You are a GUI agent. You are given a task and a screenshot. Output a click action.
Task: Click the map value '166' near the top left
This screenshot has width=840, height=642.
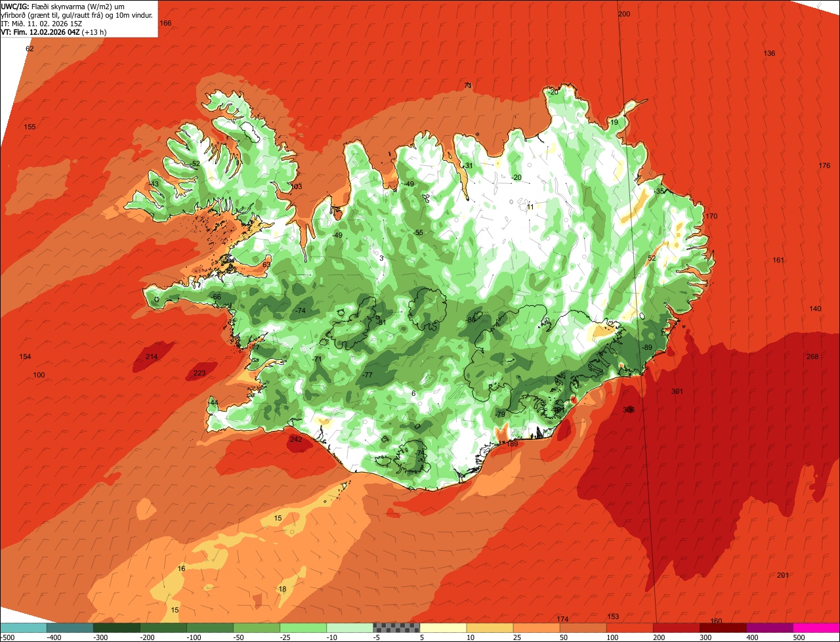[165, 23]
